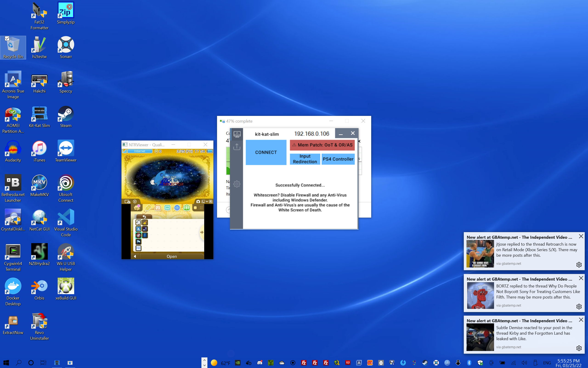Viewport: 588px width, 368px height.
Task: Click the 3DS folder back arrow tab
Action: point(144,217)
